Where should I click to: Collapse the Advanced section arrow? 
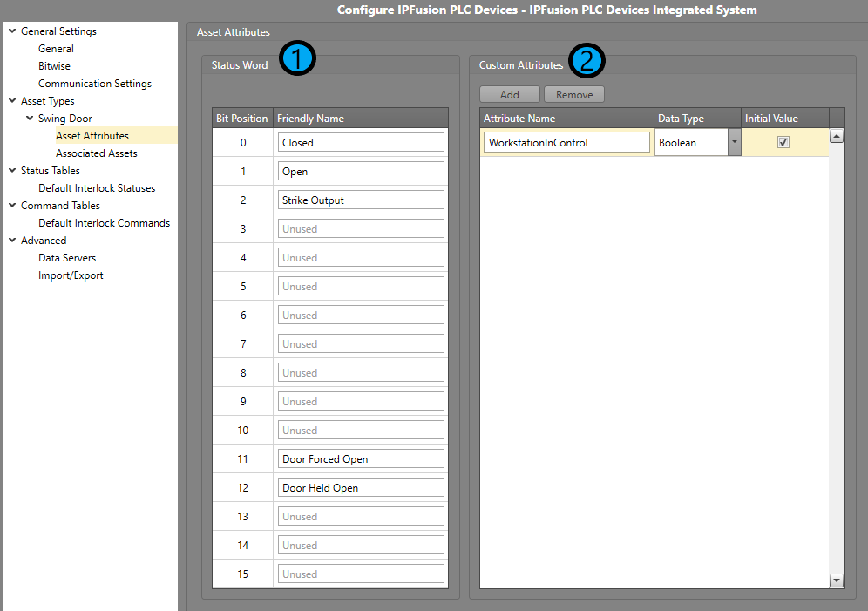click(x=12, y=241)
